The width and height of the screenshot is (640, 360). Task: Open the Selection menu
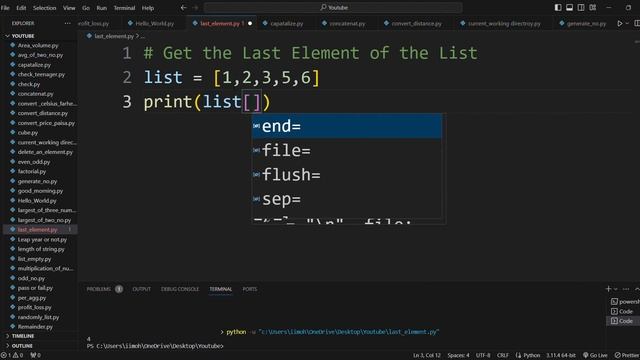pyautogui.click(x=44, y=8)
